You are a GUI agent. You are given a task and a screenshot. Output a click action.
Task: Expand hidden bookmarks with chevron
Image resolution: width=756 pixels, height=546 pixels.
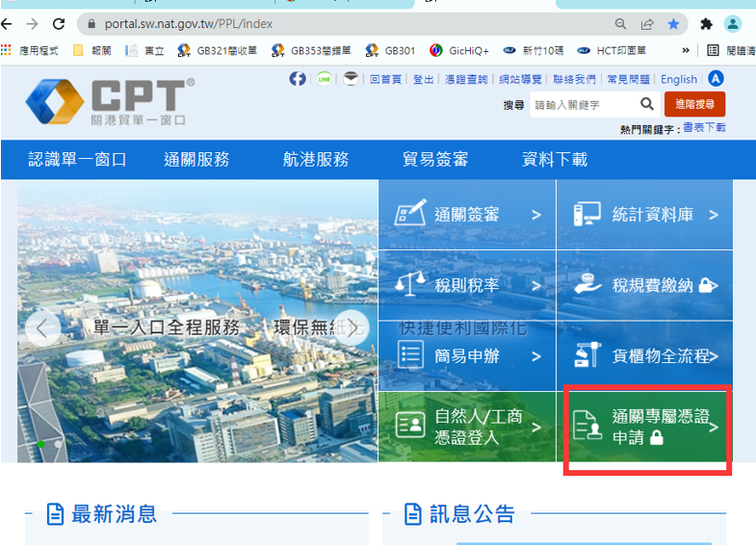coord(686,50)
